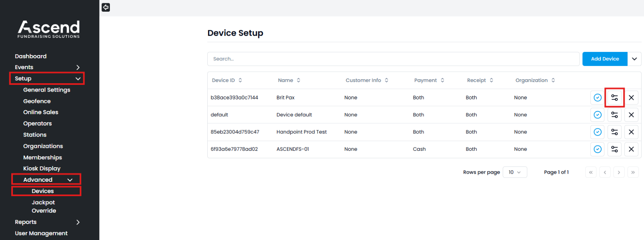The height and width of the screenshot is (240, 644).
Task: Click X icon on Brit Pax row
Action: pos(631,98)
